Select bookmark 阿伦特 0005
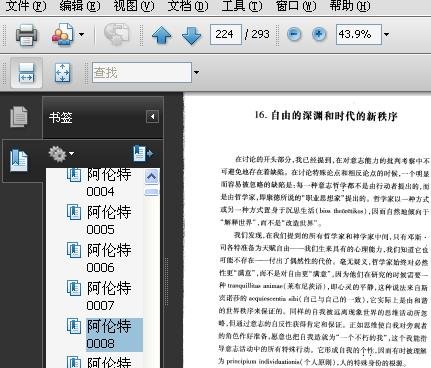The image size is (431, 368). tap(109, 220)
